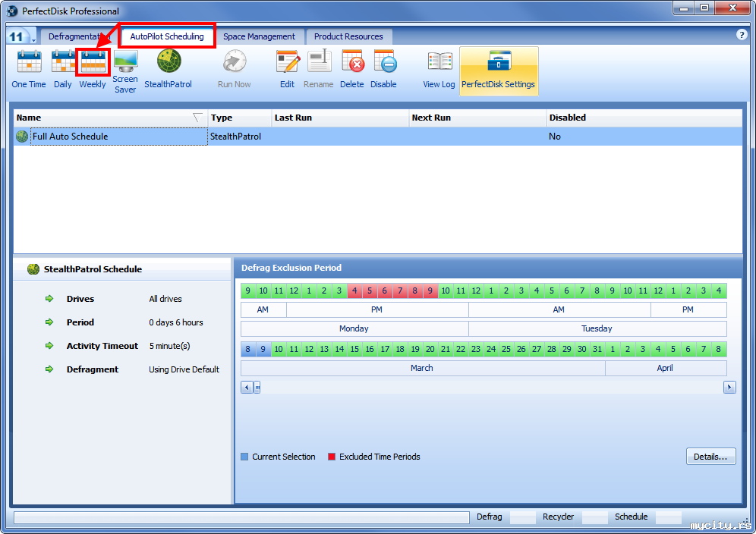This screenshot has width=756, height=534.
Task: Click the Recycler status bar field
Action: tap(595, 517)
